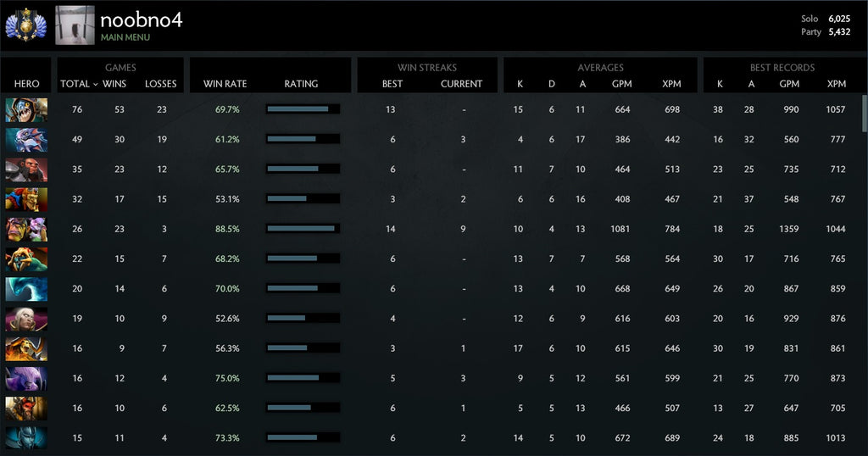Click the hero portrait with 76 total games
This screenshot has width=868, height=456.
pyautogui.click(x=26, y=109)
